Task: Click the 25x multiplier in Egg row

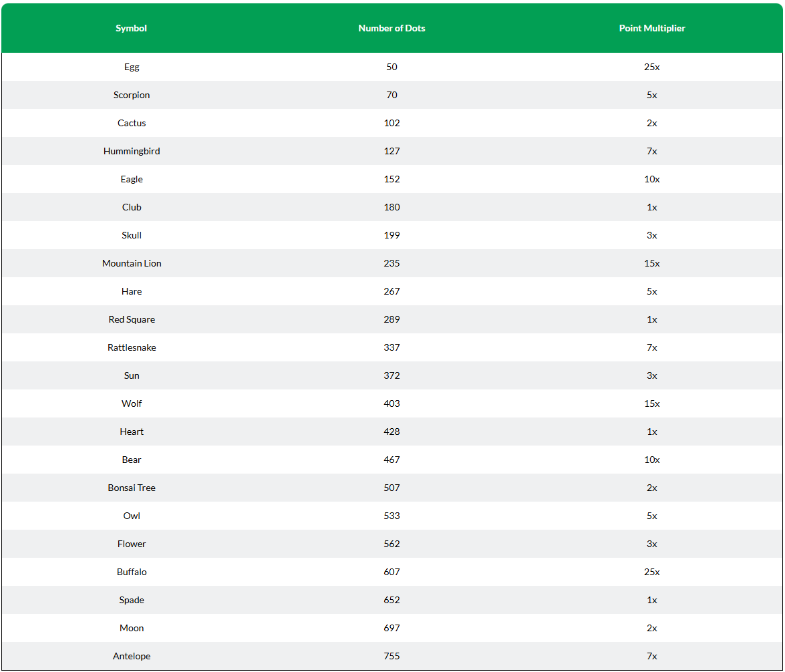Action: [x=652, y=67]
